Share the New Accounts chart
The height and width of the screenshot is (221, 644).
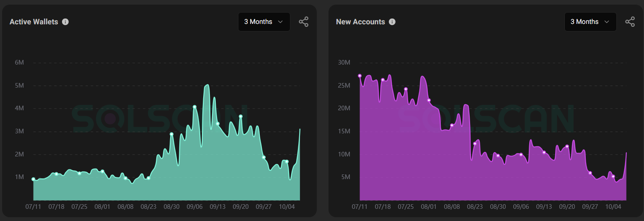tap(630, 22)
